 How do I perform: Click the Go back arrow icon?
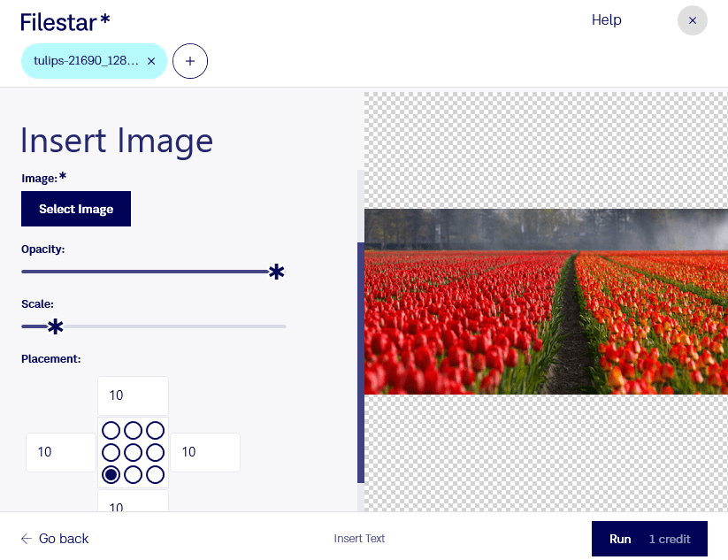point(27,539)
